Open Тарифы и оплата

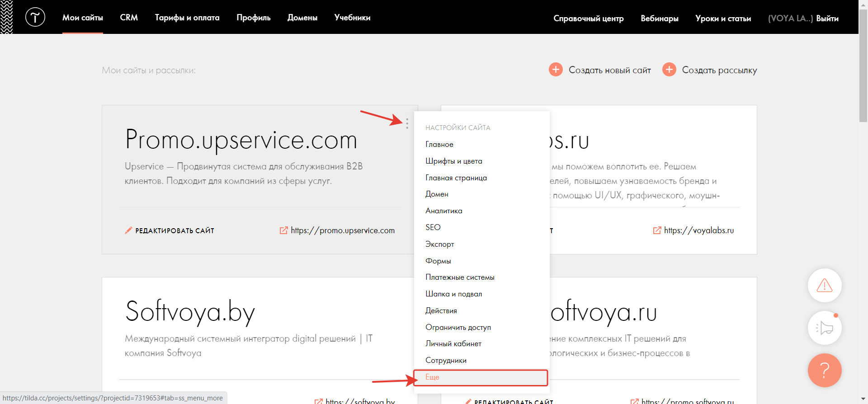tap(187, 18)
